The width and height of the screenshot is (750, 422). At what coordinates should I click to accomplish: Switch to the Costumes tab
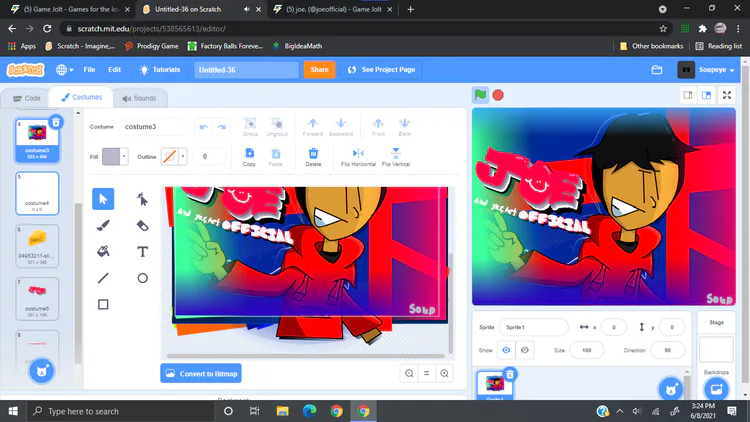81,97
